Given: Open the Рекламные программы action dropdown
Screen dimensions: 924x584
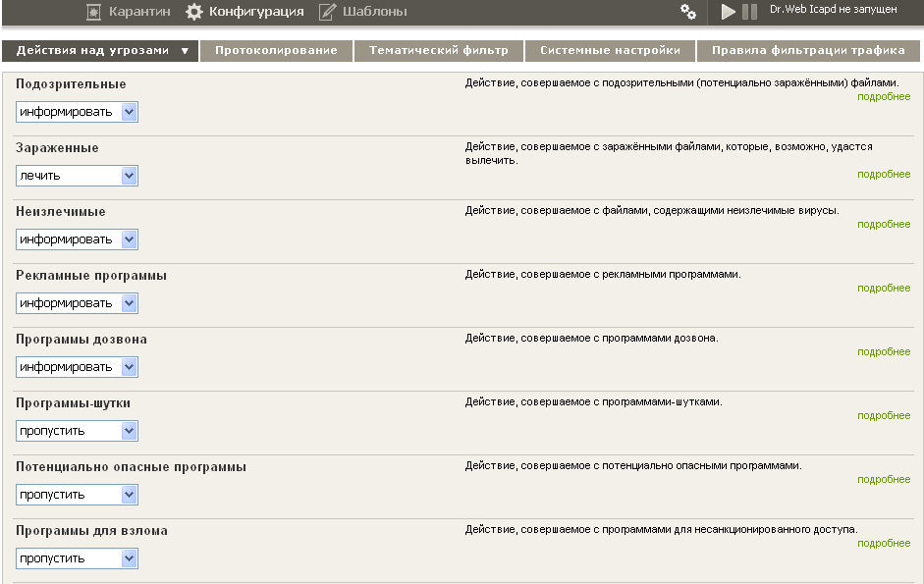Looking at the screenshot, I should [78, 303].
